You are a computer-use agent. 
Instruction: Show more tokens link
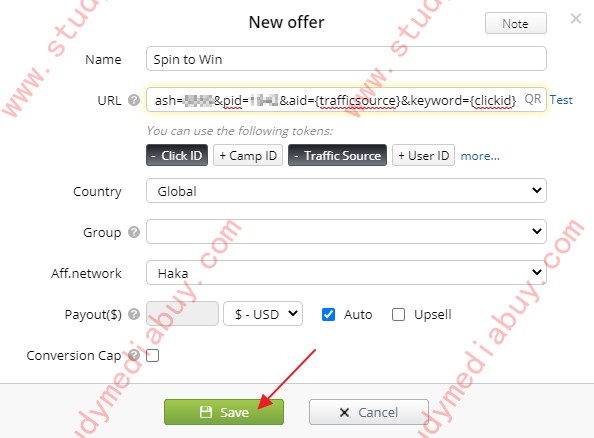click(x=480, y=156)
